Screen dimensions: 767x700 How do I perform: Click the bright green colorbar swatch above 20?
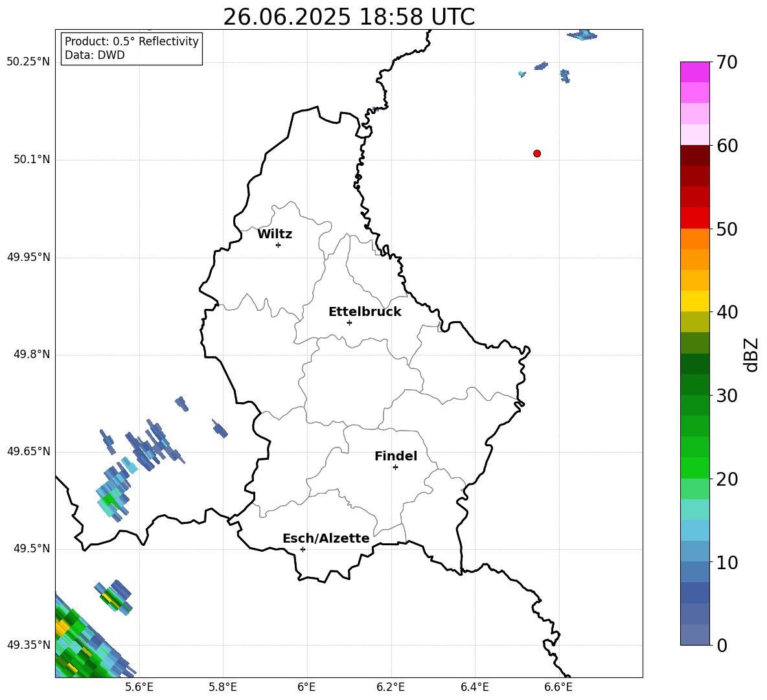[695, 468]
